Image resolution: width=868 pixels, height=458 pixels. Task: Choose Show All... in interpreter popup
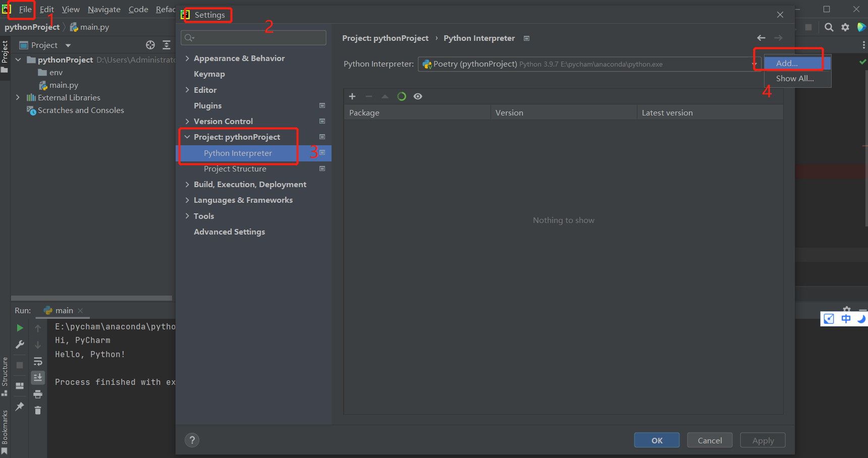click(797, 79)
